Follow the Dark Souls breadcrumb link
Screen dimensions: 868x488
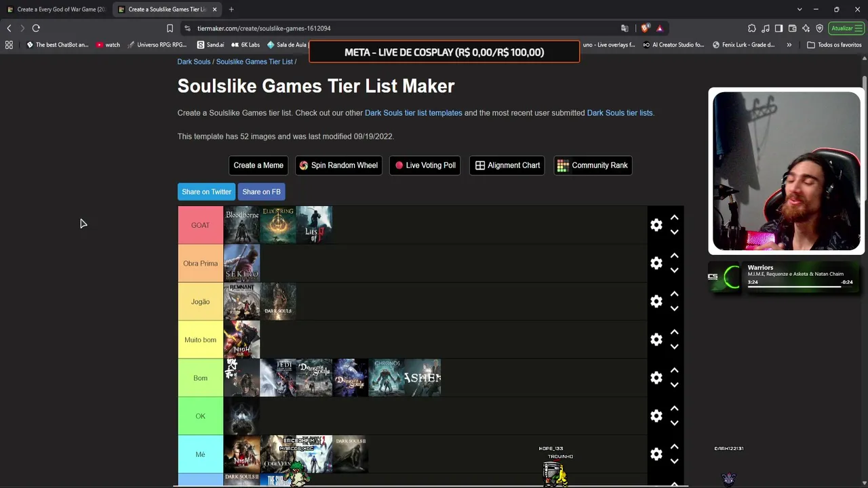coord(194,62)
